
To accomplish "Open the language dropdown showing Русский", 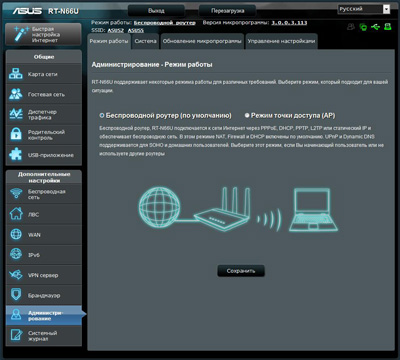I will (x=364, y=9).
